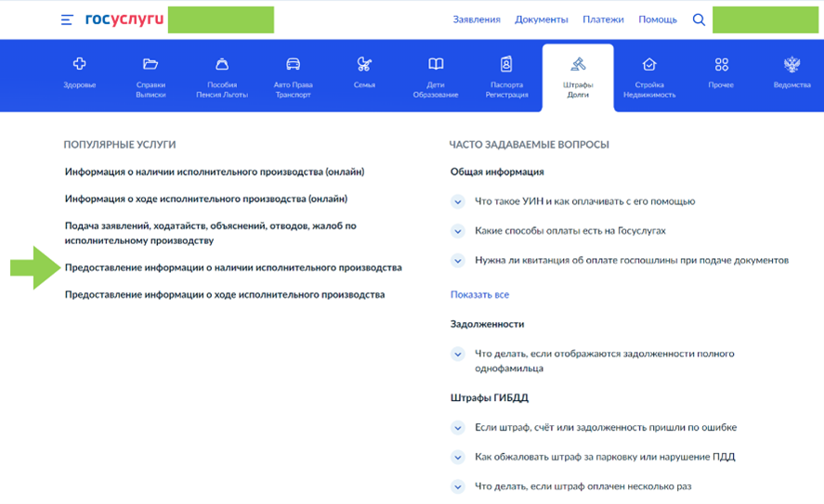Select the Дети Образование book icon
This screenshot has width=824, height=504.
click(x=436, y=65)
